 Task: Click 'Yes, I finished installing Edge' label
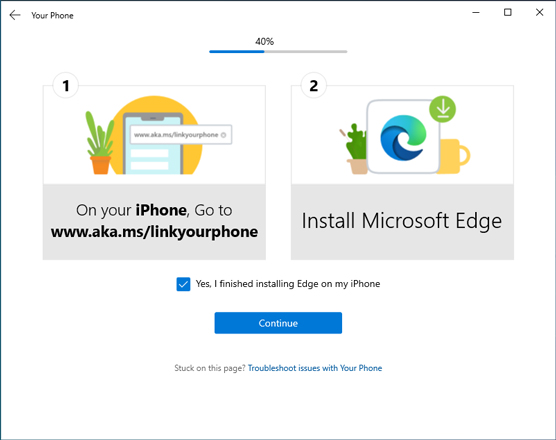click(x=288, y=284)
